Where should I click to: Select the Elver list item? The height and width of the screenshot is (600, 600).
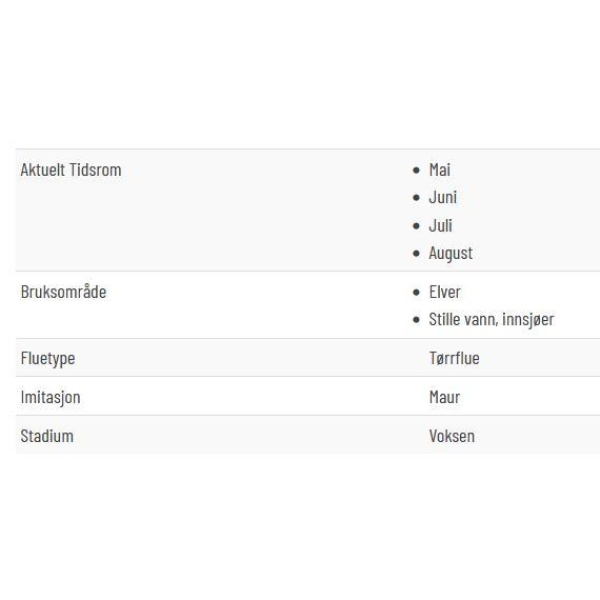[444, 292]
